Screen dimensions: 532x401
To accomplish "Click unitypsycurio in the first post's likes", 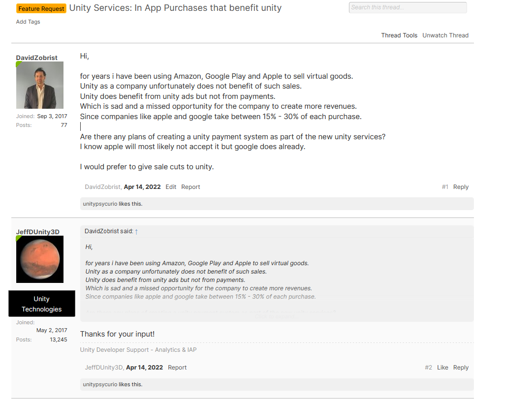I will tap(100, 204).
